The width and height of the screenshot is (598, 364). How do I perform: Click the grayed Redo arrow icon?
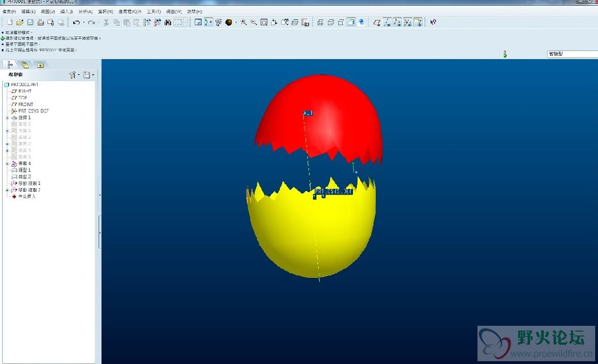click(x=91, y=22)
